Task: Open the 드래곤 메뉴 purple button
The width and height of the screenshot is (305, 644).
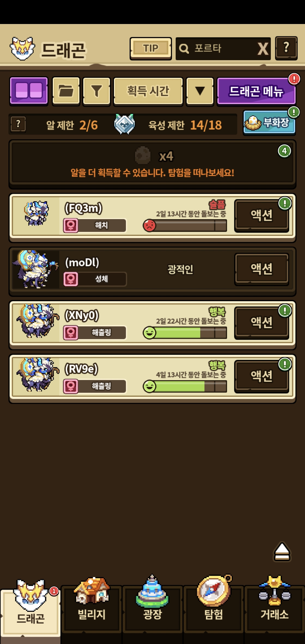Action: point(256,91)
